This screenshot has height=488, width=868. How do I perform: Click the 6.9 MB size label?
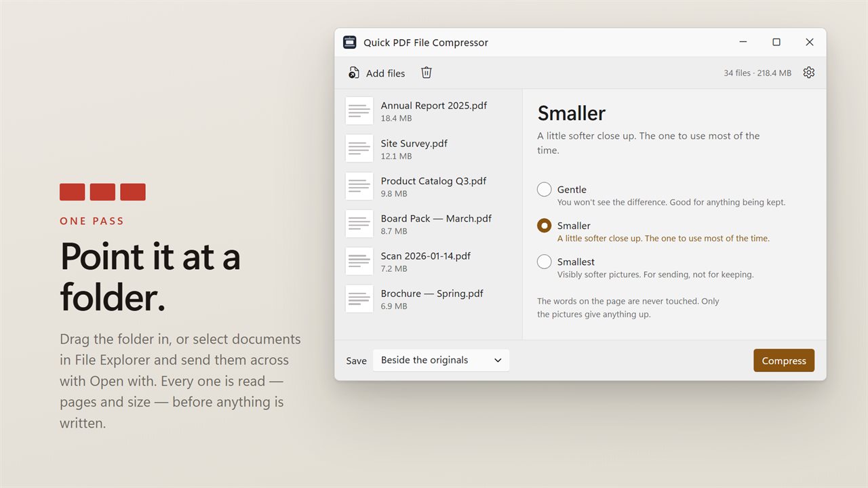pos(394,306)
